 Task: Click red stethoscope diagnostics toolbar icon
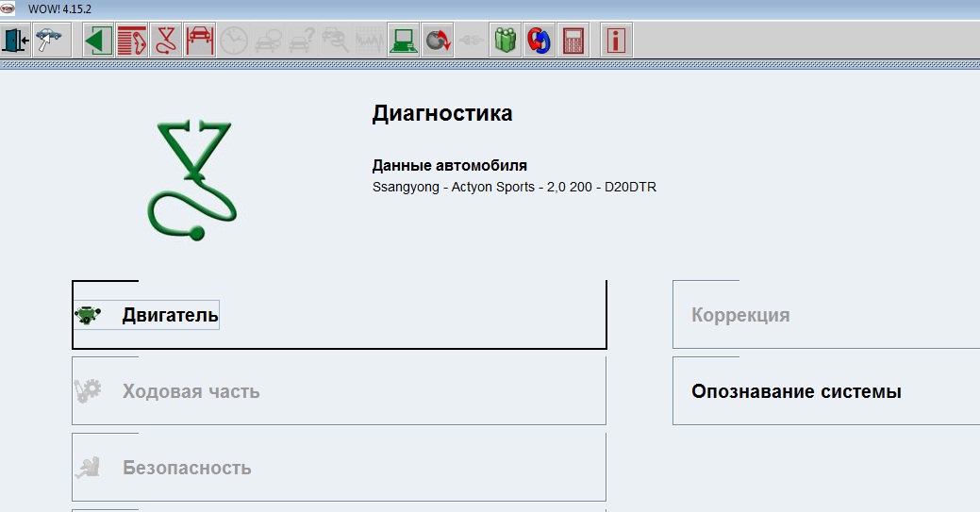pos(166,41)
